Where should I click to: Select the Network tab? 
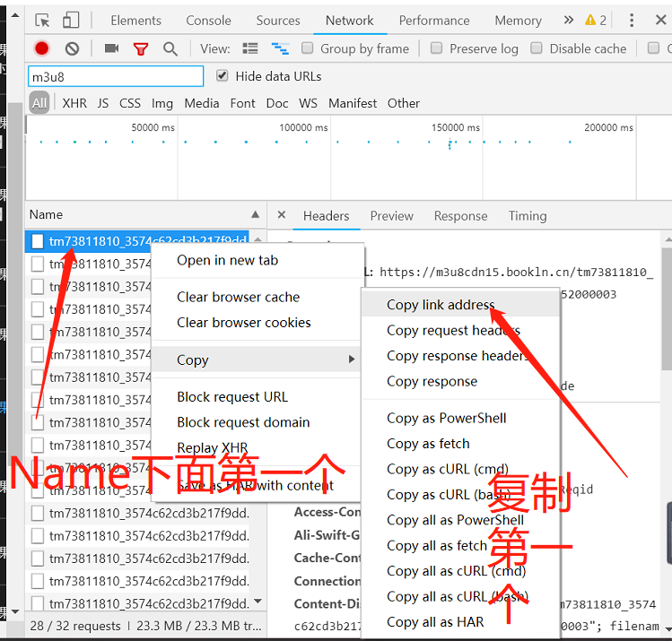350,21
